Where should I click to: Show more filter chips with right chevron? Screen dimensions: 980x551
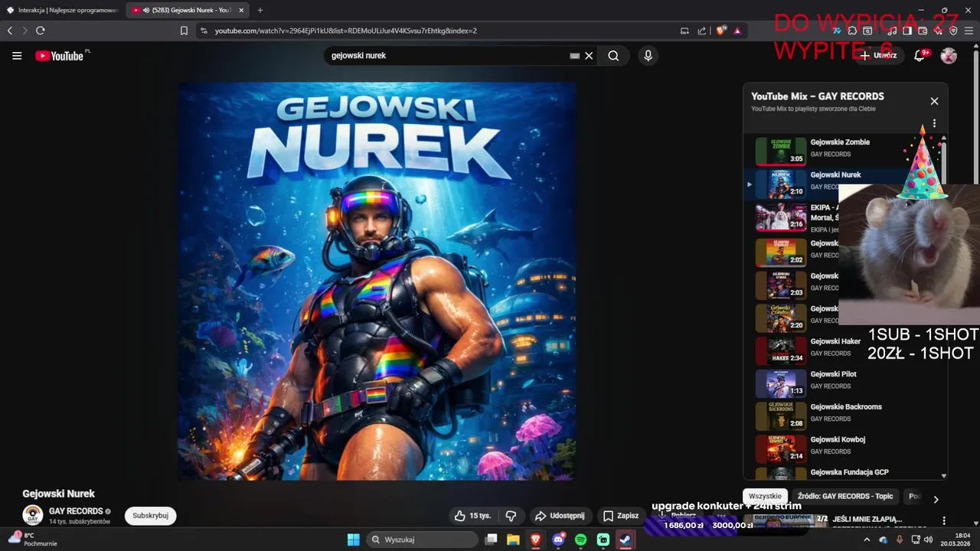[936, 499]
